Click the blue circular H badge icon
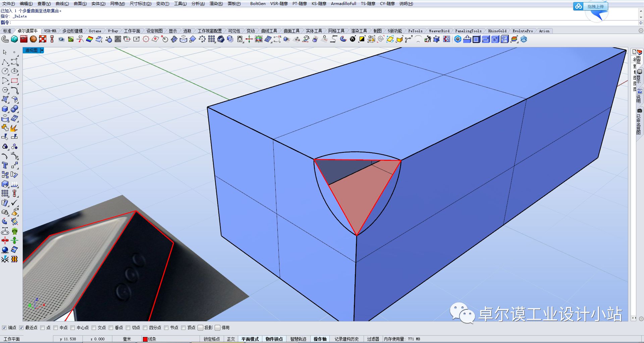 (458, 39)
